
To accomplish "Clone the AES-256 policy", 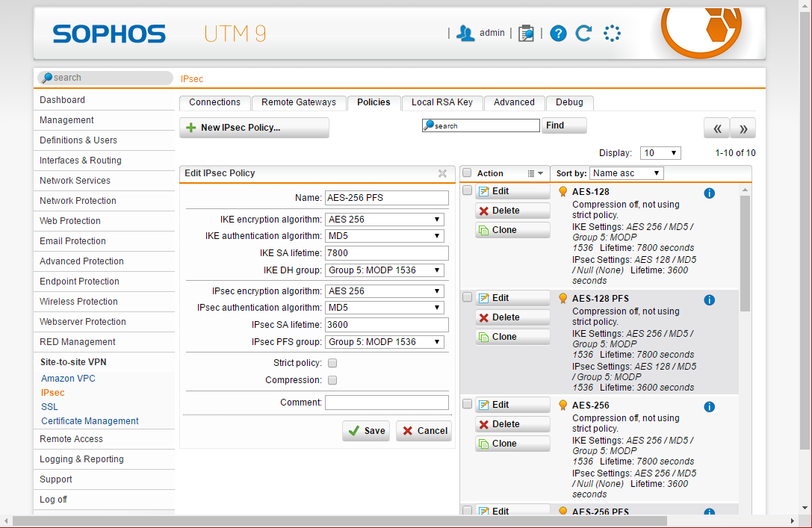I will [512, 443].
